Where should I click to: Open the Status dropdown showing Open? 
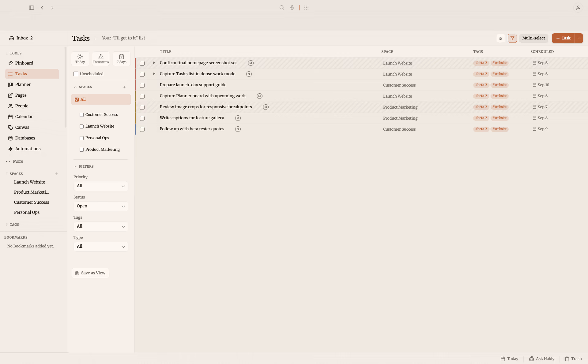click(101, 206)
